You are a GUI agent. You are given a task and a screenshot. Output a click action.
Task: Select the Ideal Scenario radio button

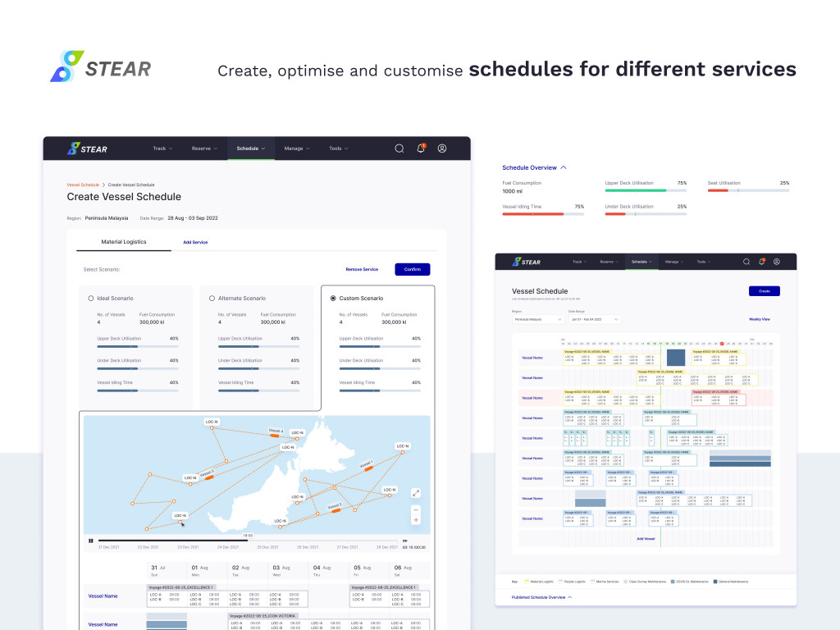[90, 298]
